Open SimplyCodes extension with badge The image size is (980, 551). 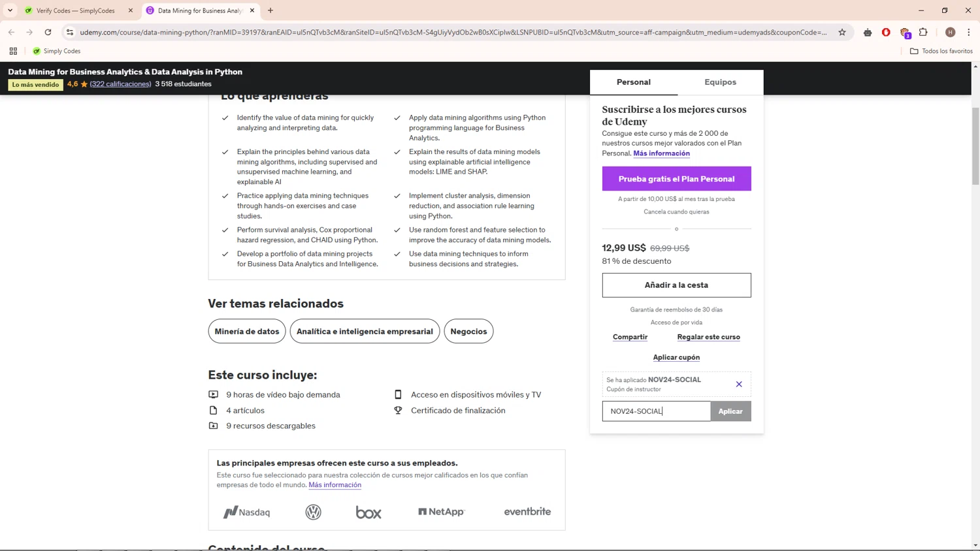905,33
